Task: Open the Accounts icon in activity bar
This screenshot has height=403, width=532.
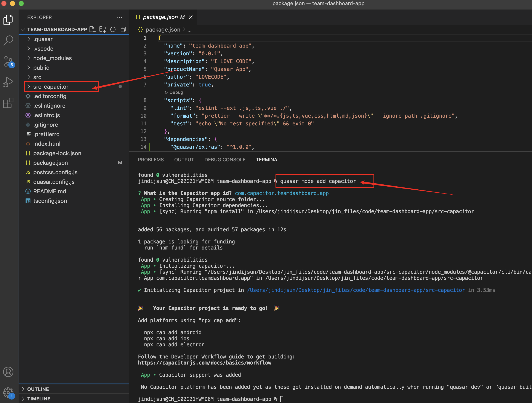Action: [8, 372]
